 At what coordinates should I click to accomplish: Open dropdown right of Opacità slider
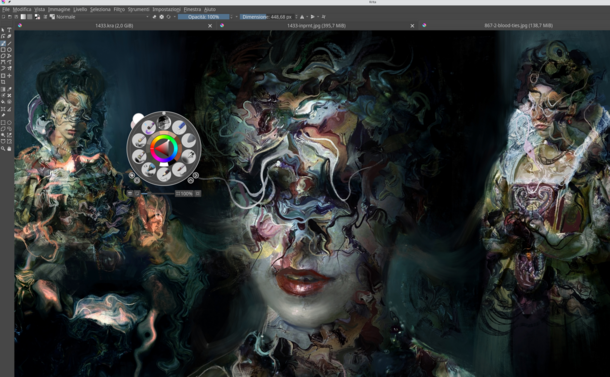(236, 17)
